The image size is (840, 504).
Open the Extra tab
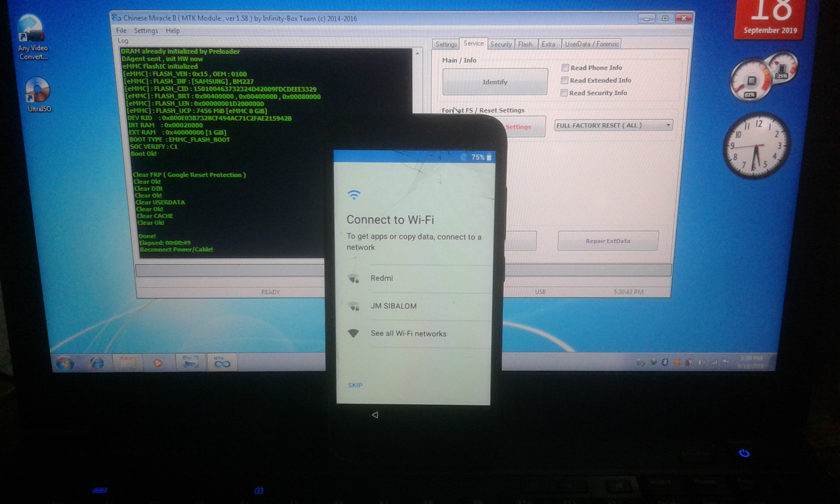coord(549,44)
